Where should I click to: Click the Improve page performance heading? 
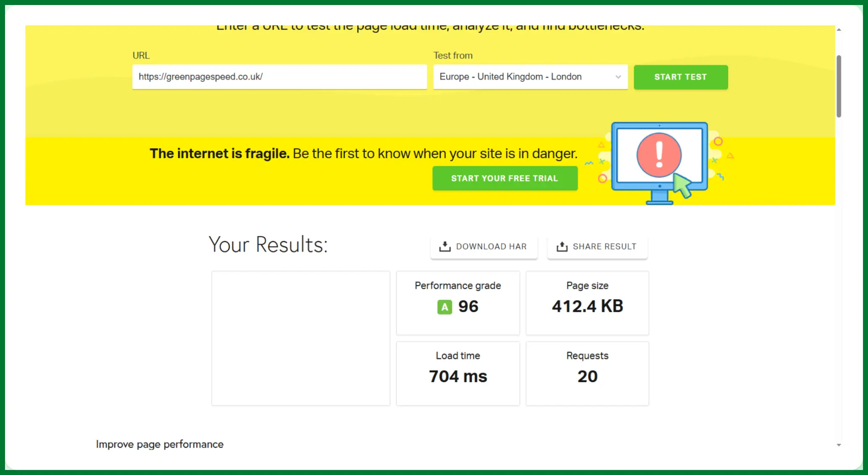coord(160,444)
